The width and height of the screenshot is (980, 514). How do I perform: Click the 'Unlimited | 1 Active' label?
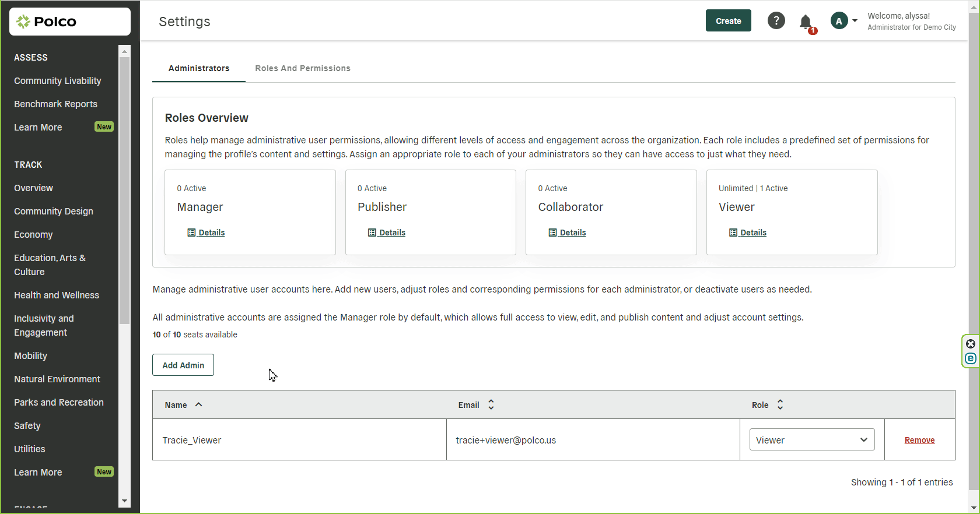point(753,188)
